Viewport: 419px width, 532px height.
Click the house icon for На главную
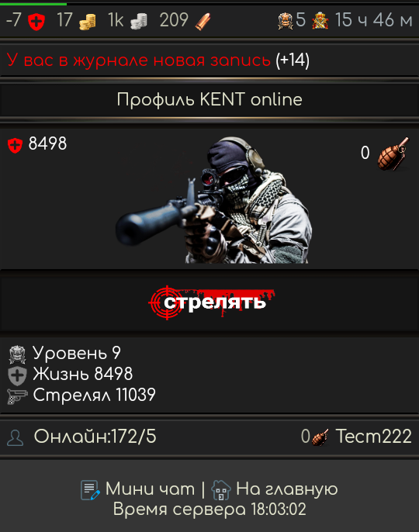[x=221, y=489]
